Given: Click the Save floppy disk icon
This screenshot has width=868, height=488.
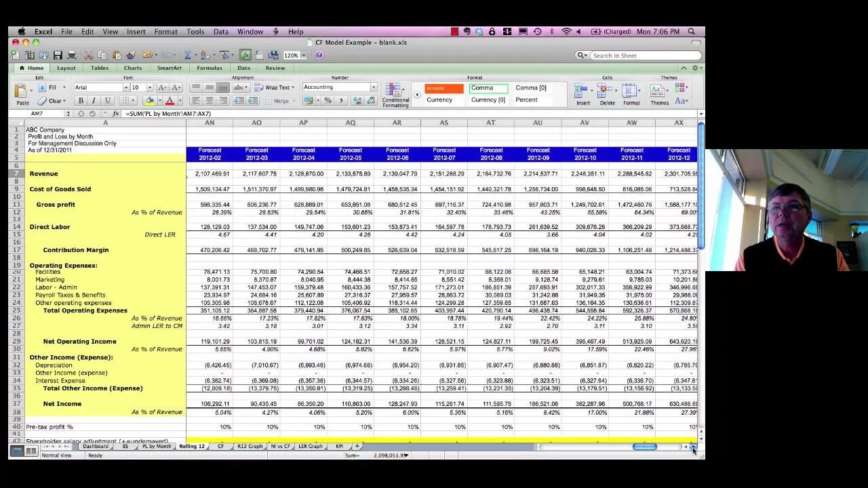Looking at the screenshot, I should [x=58, y=55].
